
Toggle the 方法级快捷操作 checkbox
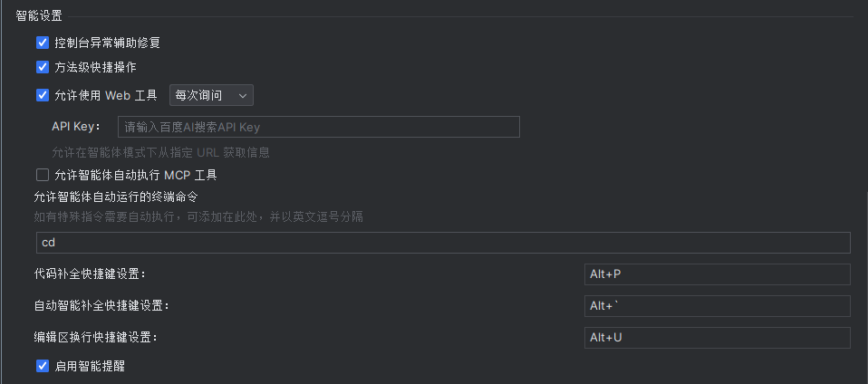[43, 68]
